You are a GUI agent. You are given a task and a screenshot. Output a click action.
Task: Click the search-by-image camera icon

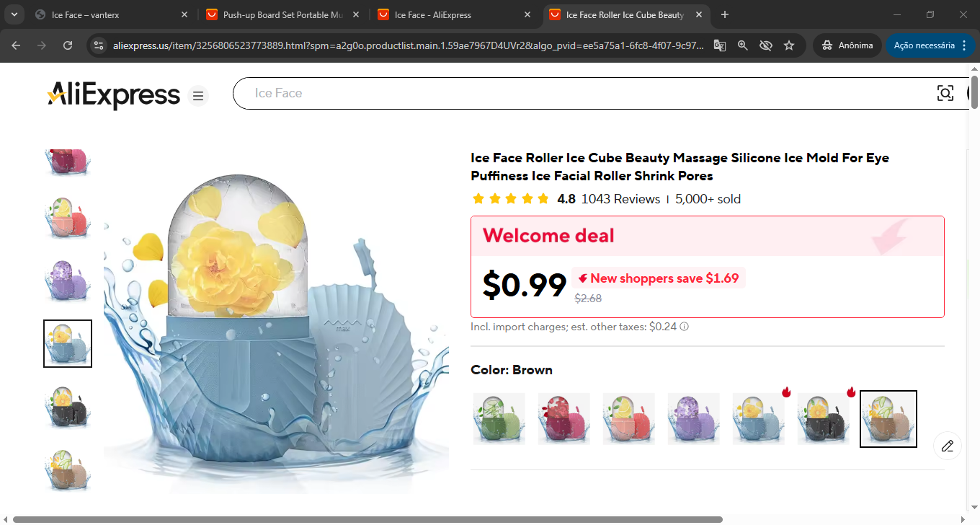945,93
